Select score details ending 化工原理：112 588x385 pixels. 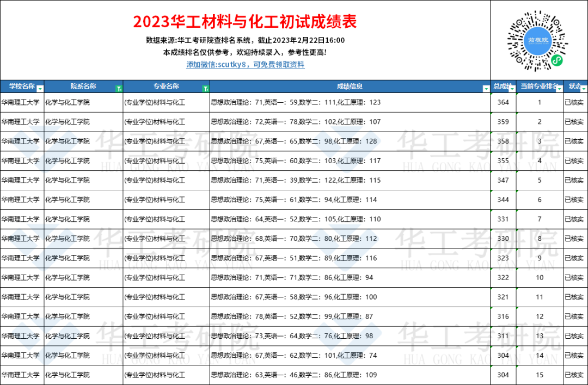tap(350, 239)
